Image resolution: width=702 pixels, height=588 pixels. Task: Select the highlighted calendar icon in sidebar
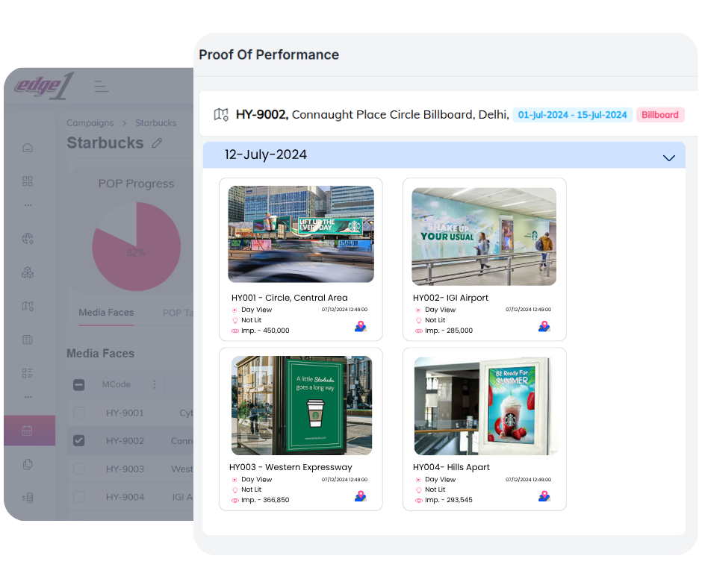(x=28, y=431)
